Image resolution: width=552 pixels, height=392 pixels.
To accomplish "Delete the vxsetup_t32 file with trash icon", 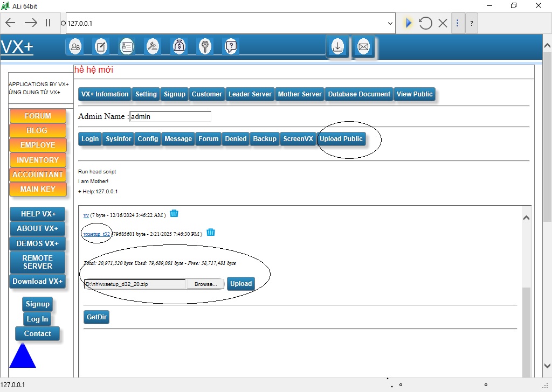I will (x=211, y=233).
